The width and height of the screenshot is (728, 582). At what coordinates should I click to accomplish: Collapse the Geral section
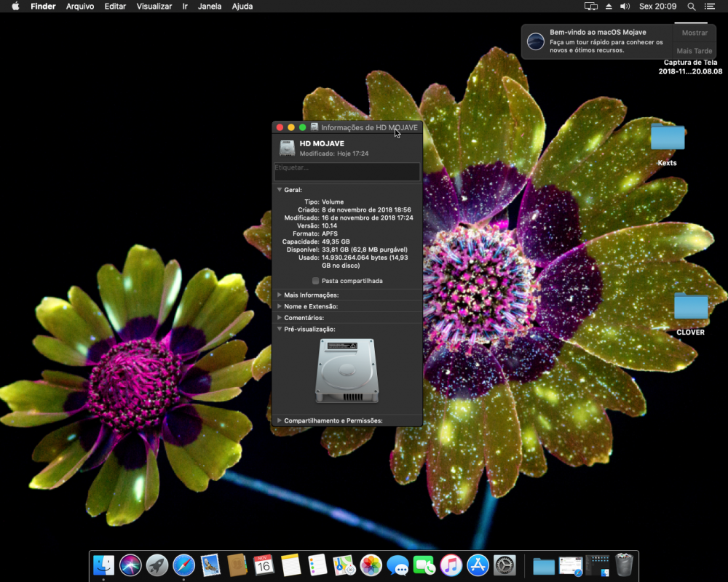(280, 190)
